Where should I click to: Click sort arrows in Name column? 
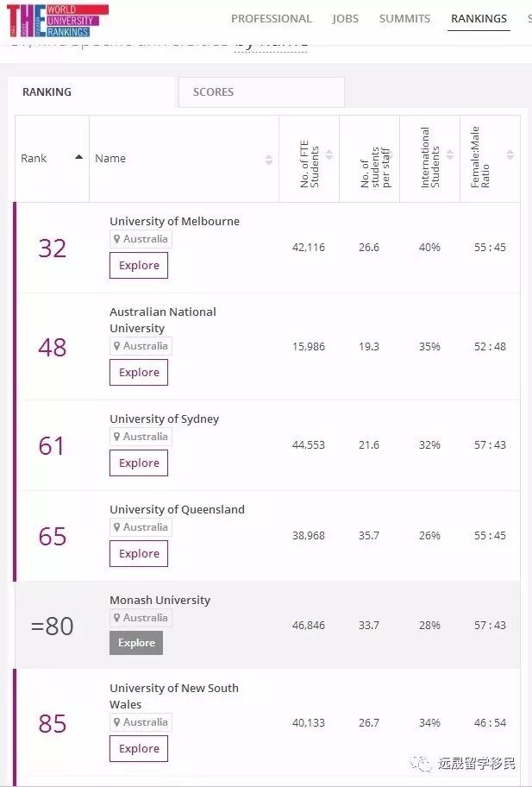click(269, 159)
